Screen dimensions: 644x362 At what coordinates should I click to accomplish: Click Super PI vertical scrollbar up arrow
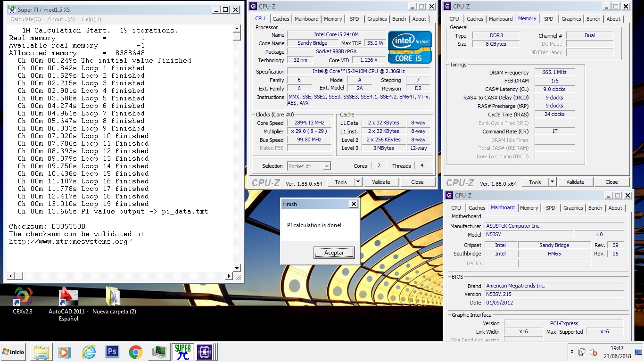[237, 29]
